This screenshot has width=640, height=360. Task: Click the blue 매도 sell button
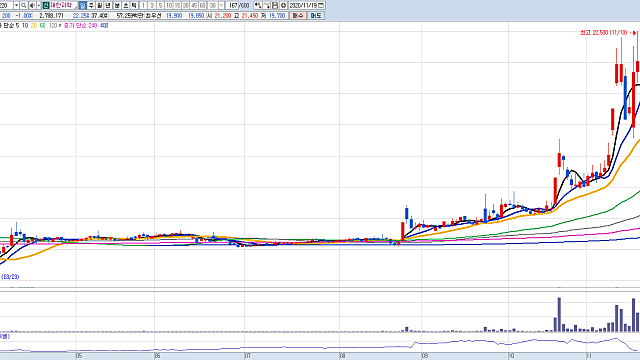[316, 16]
